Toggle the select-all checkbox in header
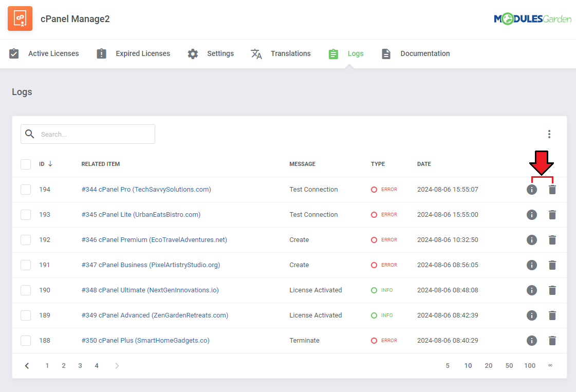Image resolution: width=576 pixels, height=392 pixels. coord(26,164)
